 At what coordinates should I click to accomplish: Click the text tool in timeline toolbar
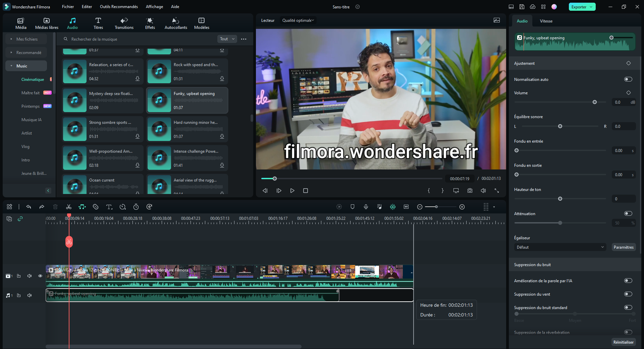point(109,207)
